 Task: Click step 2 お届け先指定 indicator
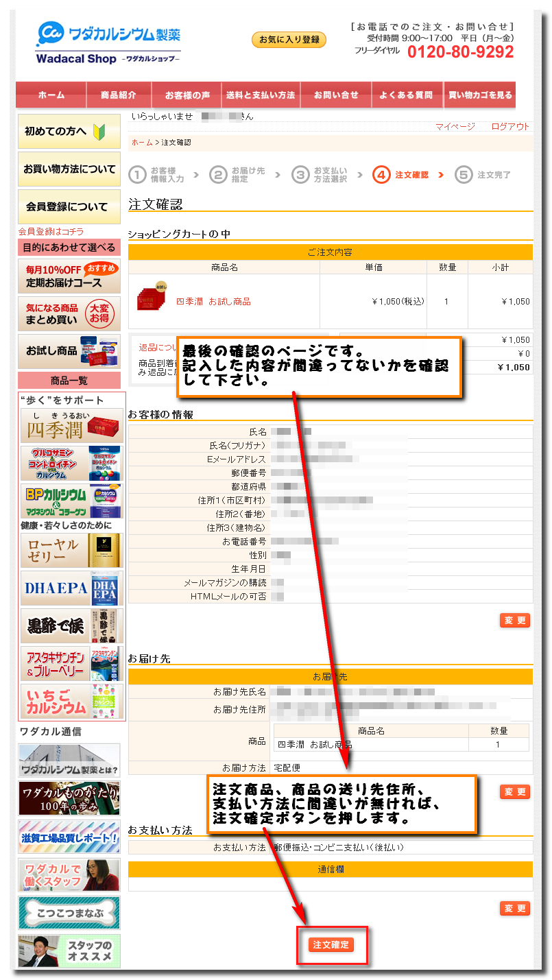237,174
